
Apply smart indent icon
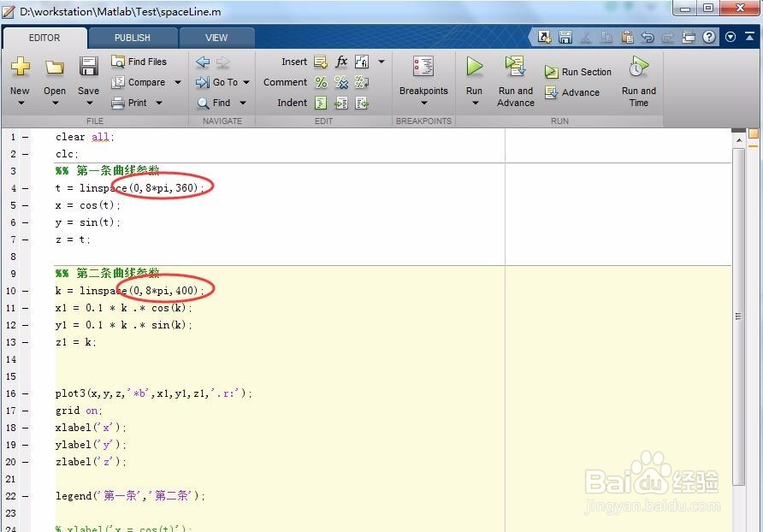click(320, 103)
